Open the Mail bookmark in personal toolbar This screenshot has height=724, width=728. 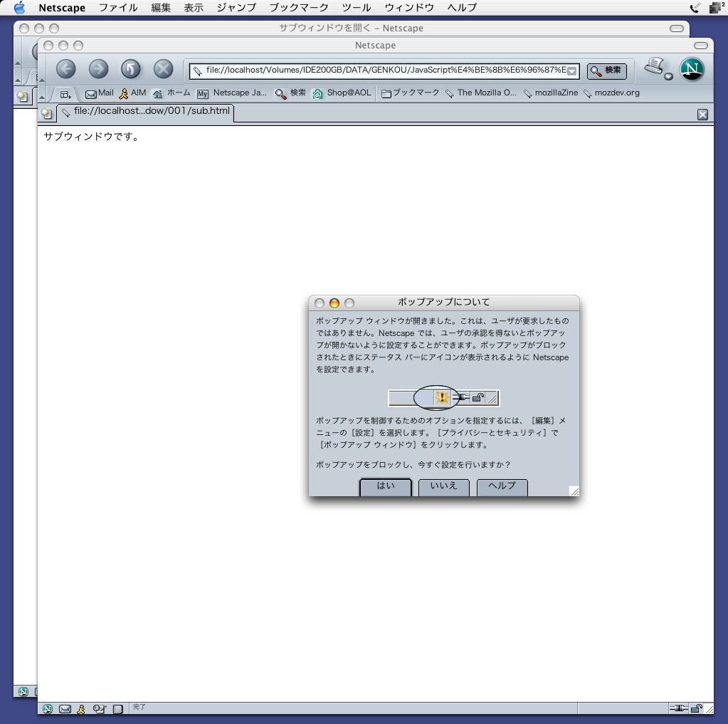pos(100,93)
